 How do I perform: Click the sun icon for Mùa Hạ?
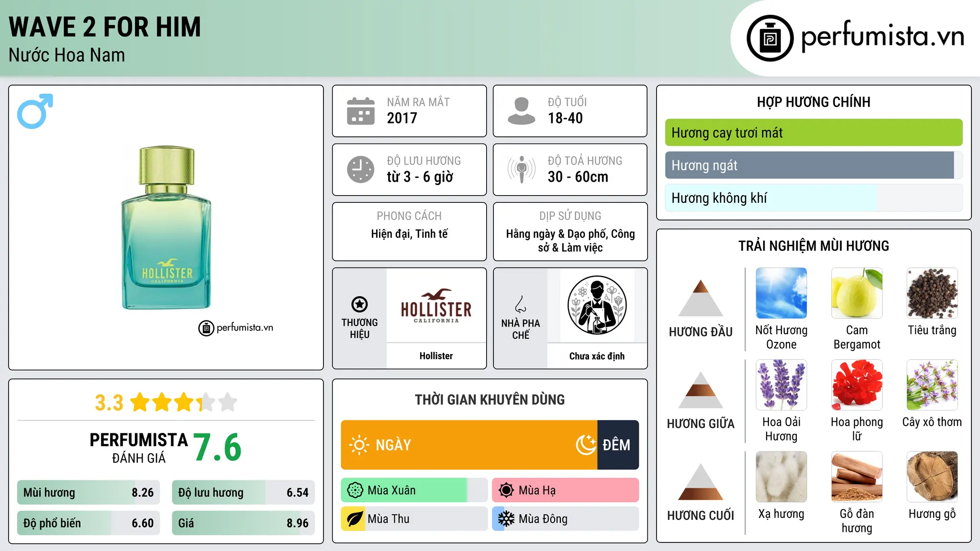click(506, 490)
